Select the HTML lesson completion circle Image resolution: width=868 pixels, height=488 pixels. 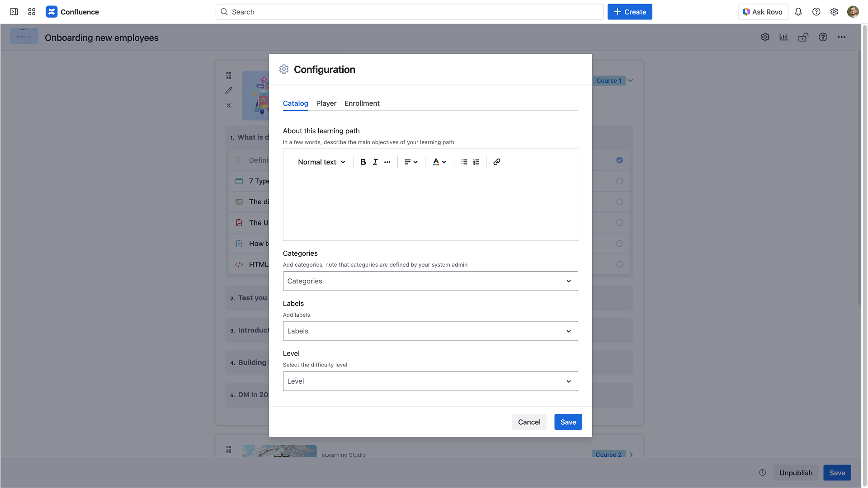click(619, 264)
